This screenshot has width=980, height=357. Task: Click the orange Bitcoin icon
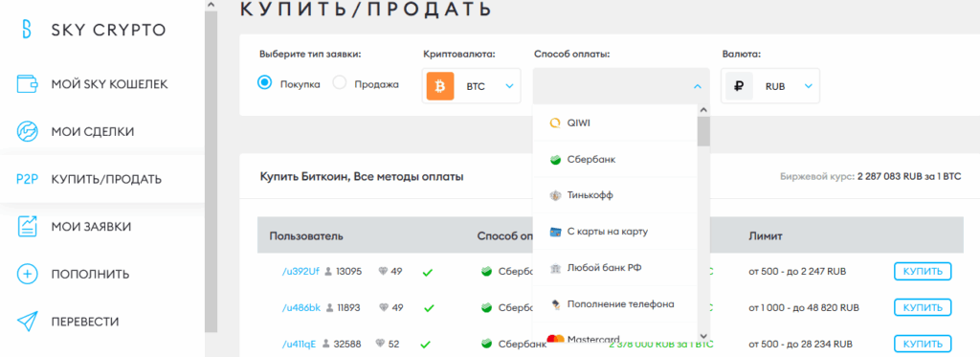[440, 86]
